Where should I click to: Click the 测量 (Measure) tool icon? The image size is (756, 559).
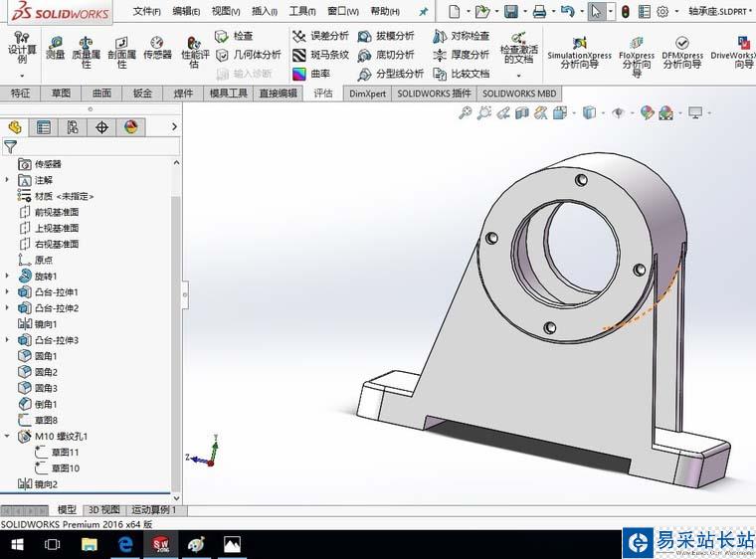point(55,46)
